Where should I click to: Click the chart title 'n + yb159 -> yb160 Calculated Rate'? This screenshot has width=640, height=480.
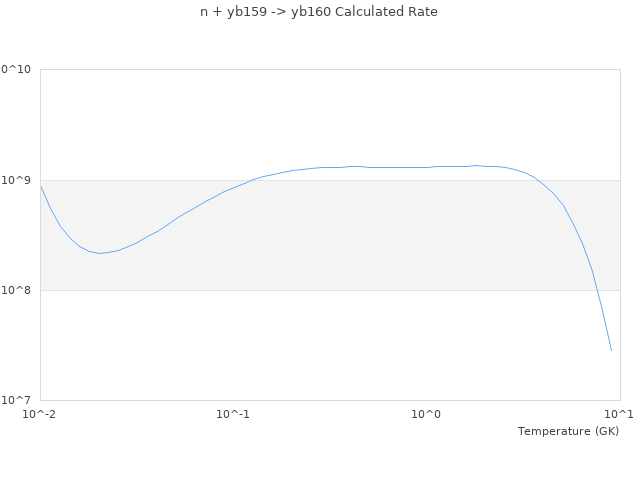pyautogui.click(x=319, y=12)
